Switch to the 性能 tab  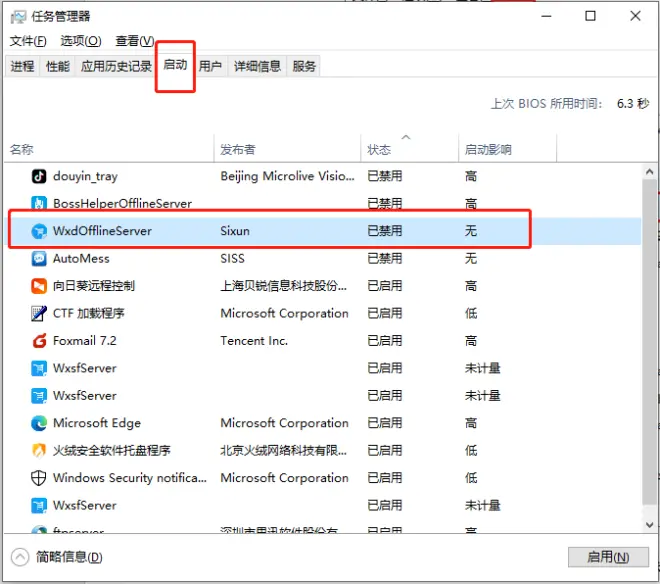tap(58, 66)
